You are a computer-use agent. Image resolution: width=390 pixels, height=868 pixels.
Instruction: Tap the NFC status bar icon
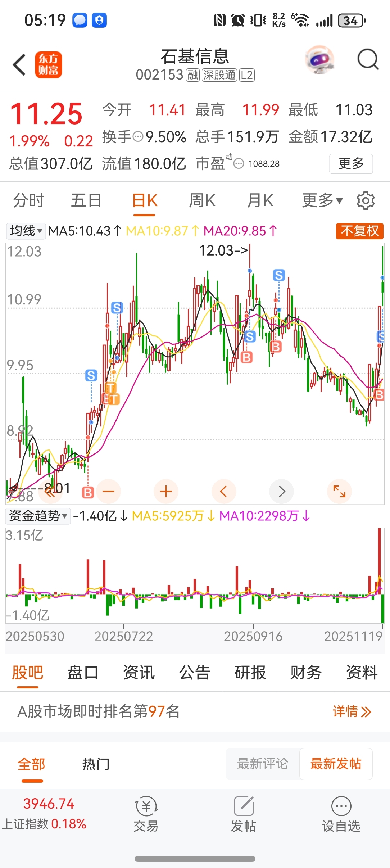(x=219, y=21)
